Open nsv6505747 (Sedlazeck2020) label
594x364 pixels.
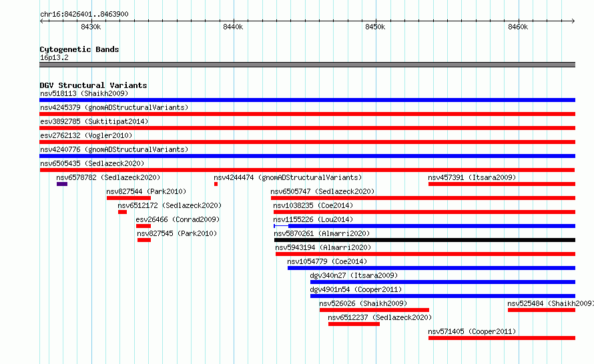point(322,191)
